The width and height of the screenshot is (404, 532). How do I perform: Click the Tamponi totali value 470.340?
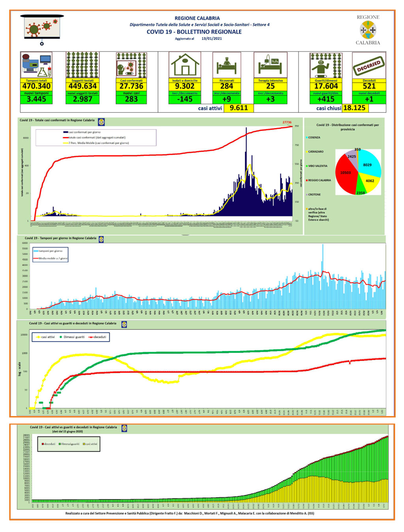pos(36,86)
